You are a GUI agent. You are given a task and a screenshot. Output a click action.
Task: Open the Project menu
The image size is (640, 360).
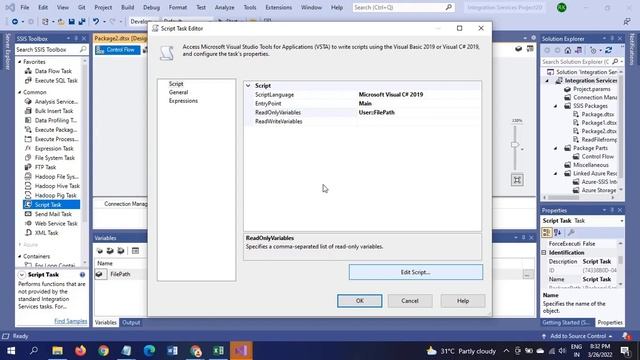point(103,7)
